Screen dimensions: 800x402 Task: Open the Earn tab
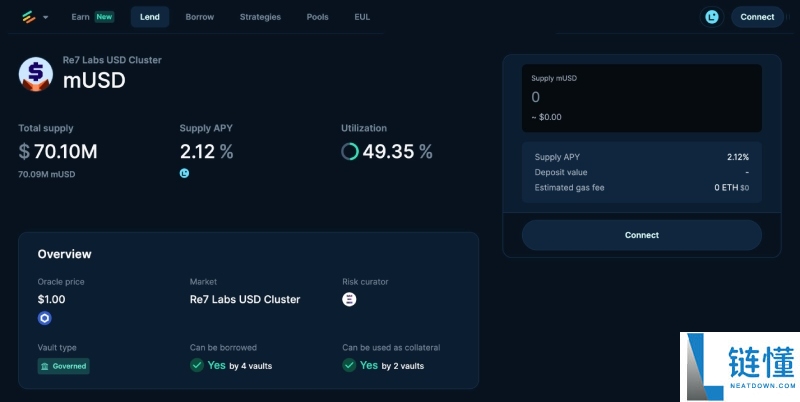(x=80, y=17)
